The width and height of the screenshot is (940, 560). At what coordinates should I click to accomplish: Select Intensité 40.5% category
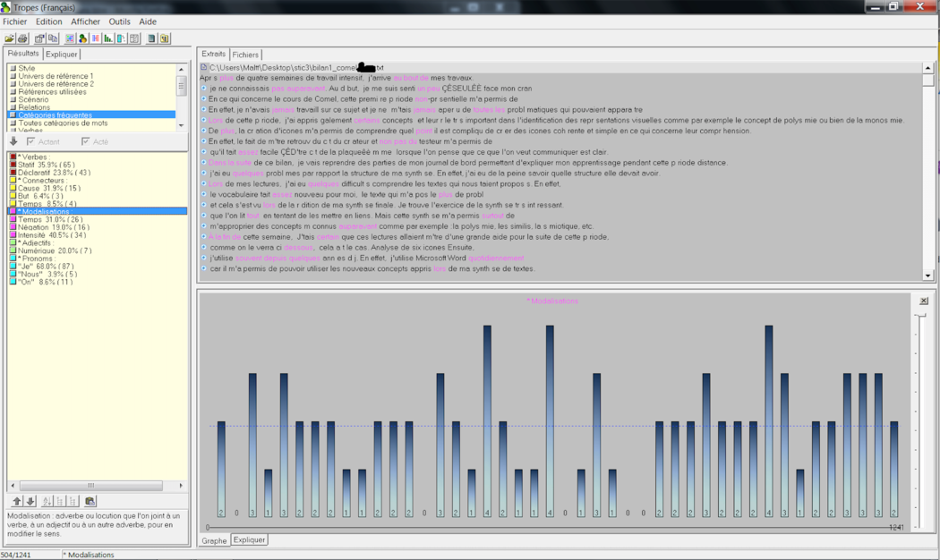pyautogui.click(x=52, y=235)
